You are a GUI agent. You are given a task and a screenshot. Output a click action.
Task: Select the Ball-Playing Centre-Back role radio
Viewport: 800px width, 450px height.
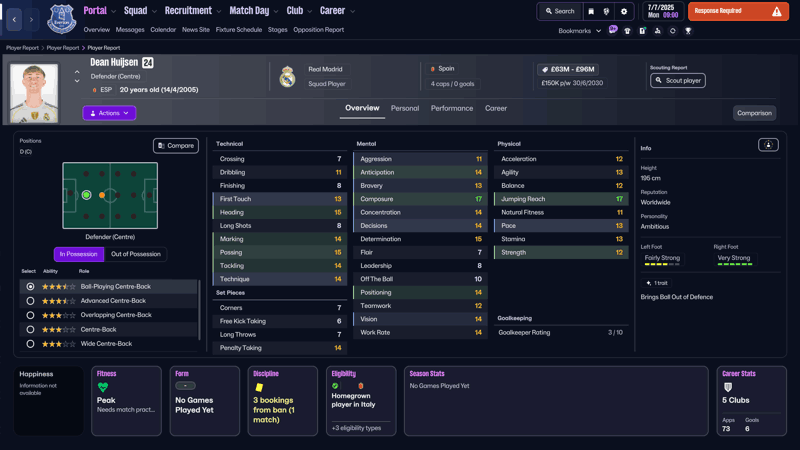[31, 287]
